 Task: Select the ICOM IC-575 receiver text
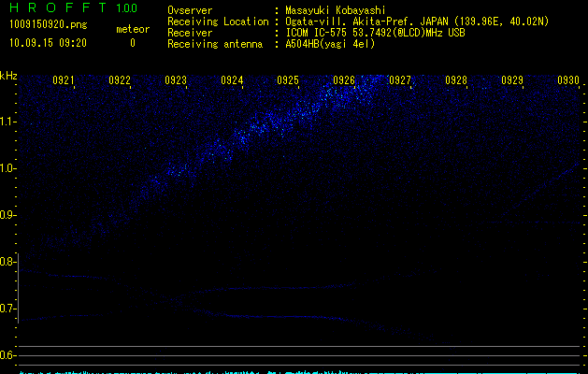(x=375, y=33)
